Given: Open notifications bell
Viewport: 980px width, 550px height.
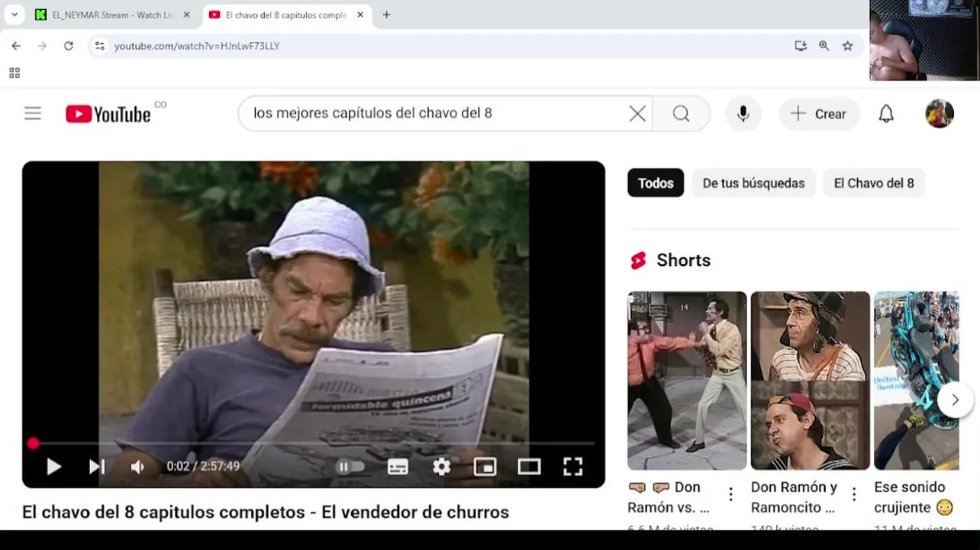Looking at the screenshot, I should click(886, 114).
